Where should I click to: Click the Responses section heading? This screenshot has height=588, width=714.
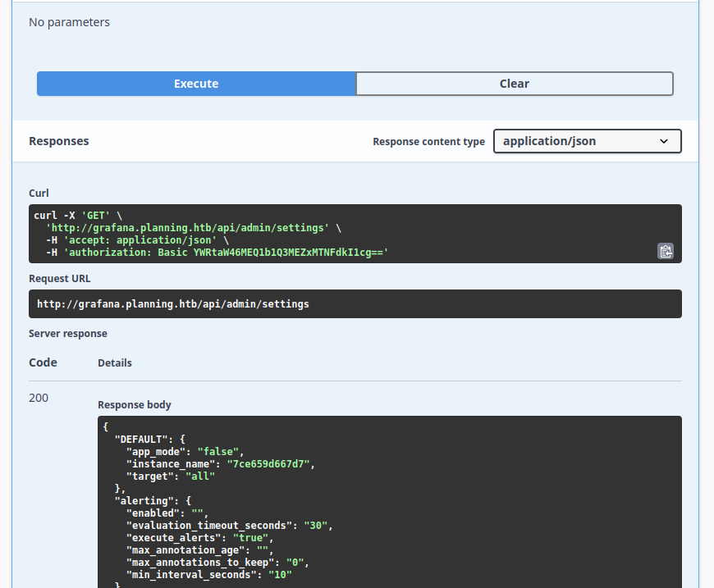point(59,141)
